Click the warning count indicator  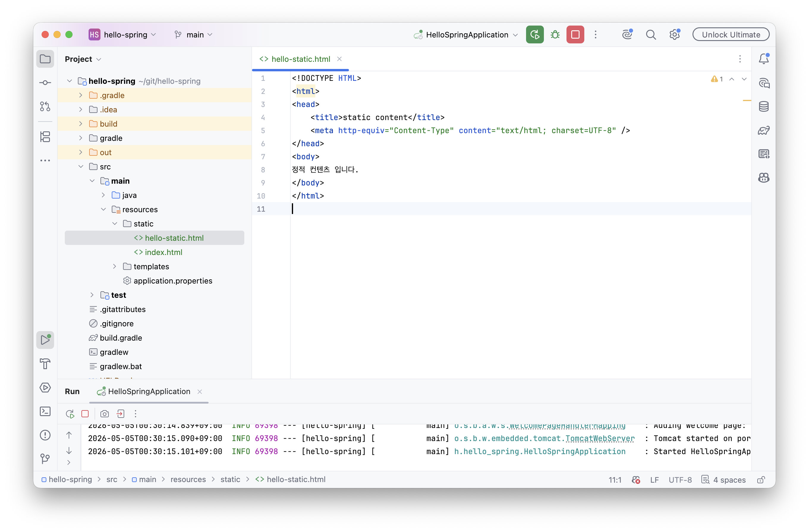coord(717,79)
